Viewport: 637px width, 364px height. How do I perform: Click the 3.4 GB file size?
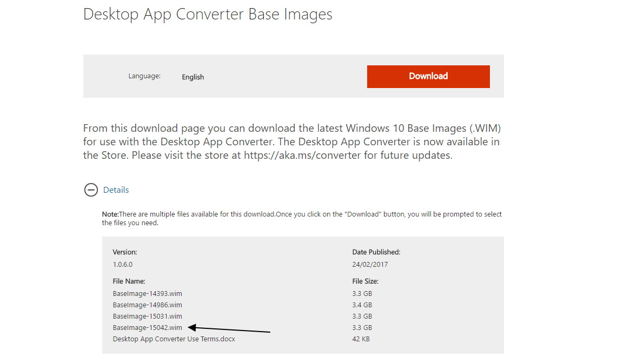click(362, 305)
